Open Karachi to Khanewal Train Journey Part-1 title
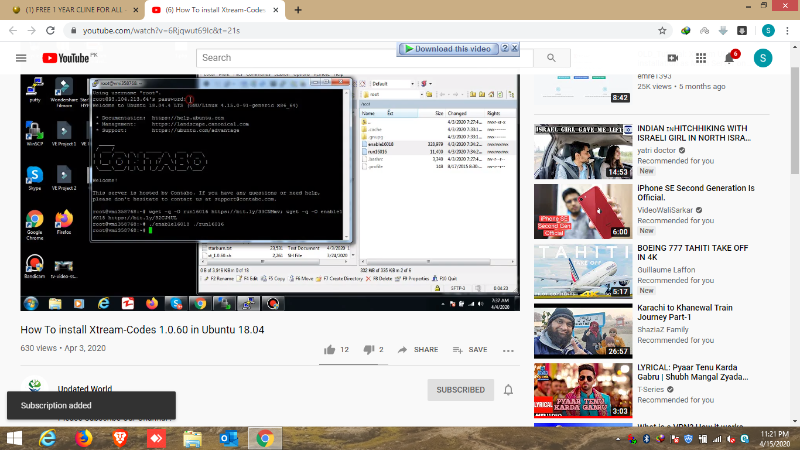800x450 pixels. tap(685, 312)
